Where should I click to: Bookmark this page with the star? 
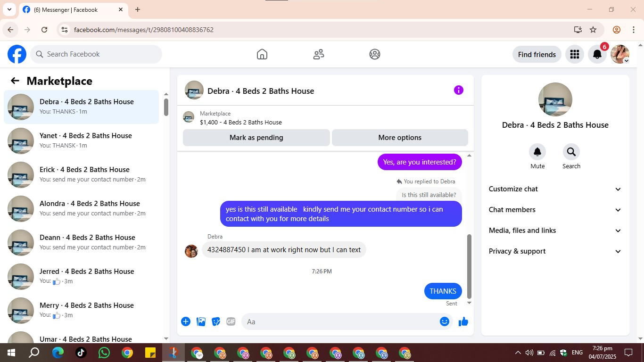click(593, 30)
